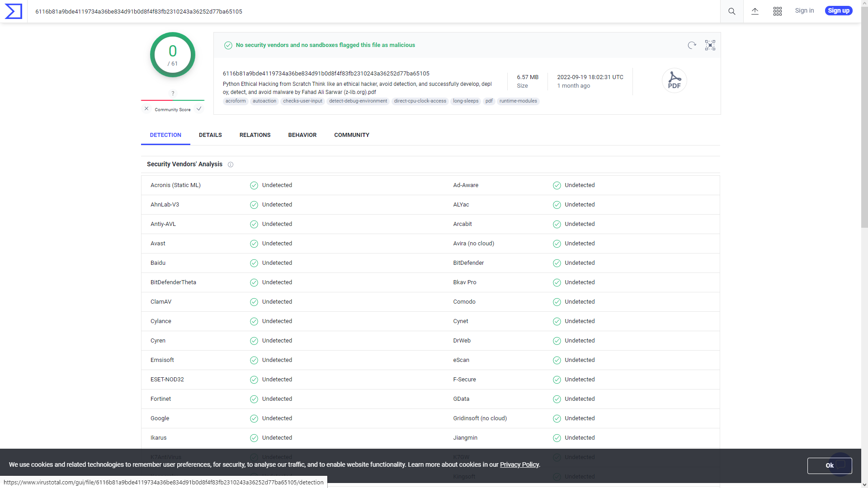This screenshot has width=868, height=488.
Task: Click the upload file icon
Action: [x=755, y=11]
